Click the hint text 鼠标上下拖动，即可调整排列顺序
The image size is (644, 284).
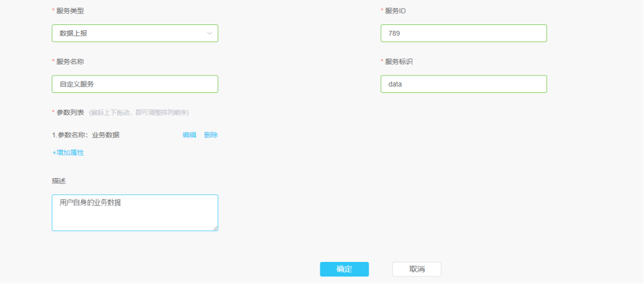(x=139, y=113)
